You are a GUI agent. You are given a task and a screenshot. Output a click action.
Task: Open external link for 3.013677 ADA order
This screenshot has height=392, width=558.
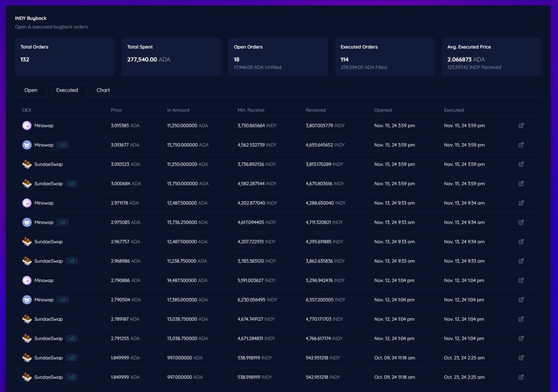tap(521, 145)
